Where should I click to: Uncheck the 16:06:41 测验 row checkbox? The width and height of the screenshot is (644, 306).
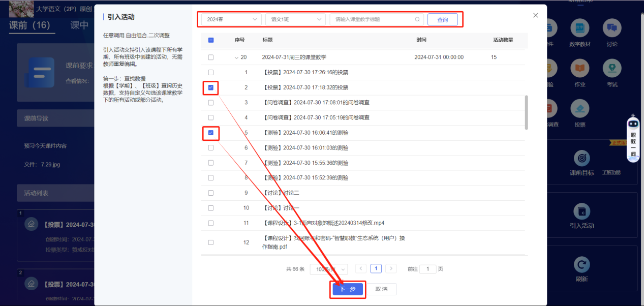211,133
